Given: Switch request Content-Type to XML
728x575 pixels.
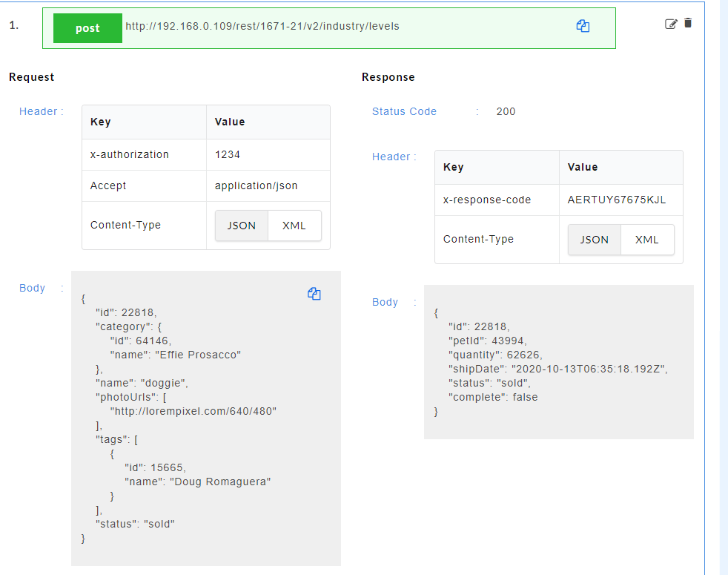Looking at the screenshot, I should point(294,226).
